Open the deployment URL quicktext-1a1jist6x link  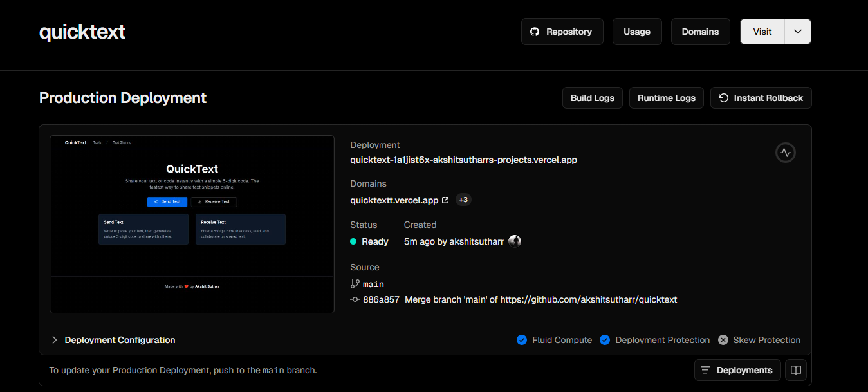coord(463,160)
